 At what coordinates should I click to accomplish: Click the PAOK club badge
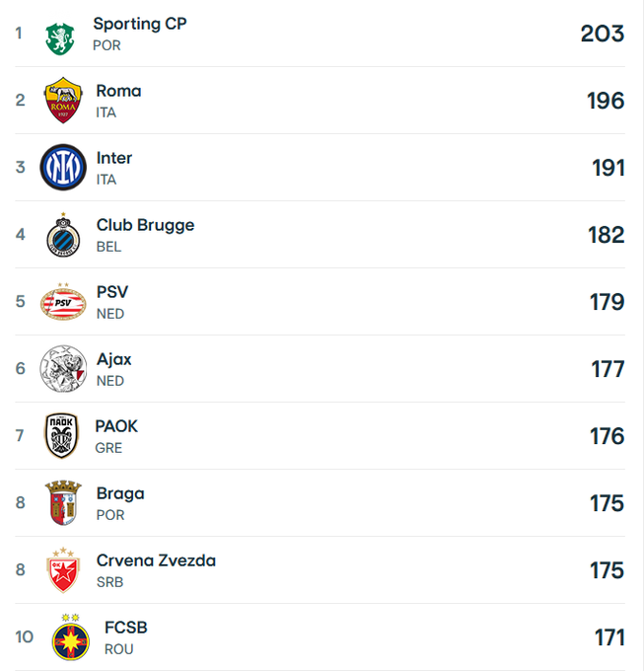[61, 435]
